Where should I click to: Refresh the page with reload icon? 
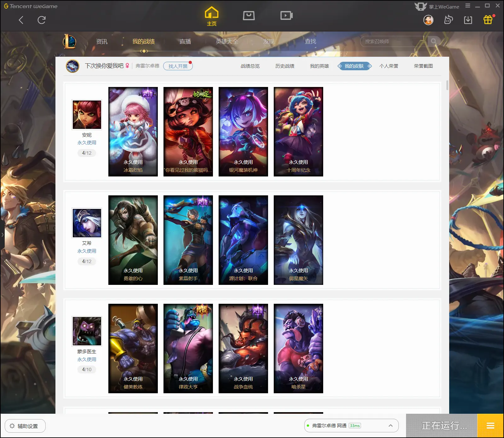pyautogui.click(x=42, y=20)
